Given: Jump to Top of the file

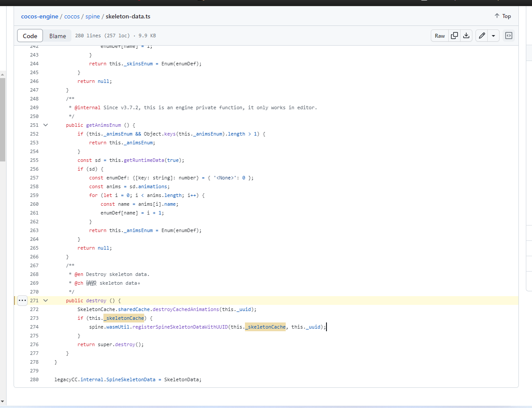Looking at the screenshot, I should pos(503,16).
